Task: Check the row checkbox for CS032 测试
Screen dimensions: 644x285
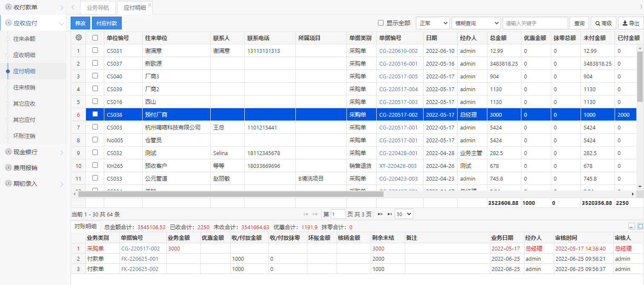Action: coord(95,153)
